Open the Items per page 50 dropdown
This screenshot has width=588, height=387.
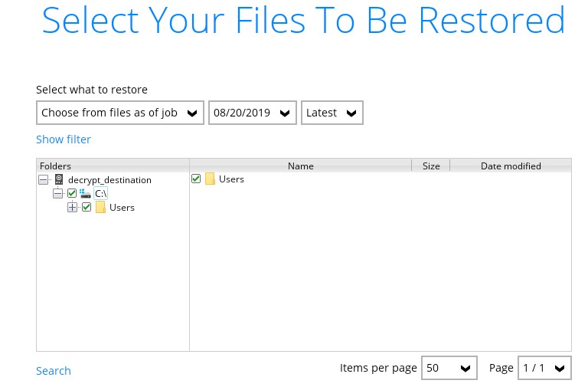coord(449,368)
